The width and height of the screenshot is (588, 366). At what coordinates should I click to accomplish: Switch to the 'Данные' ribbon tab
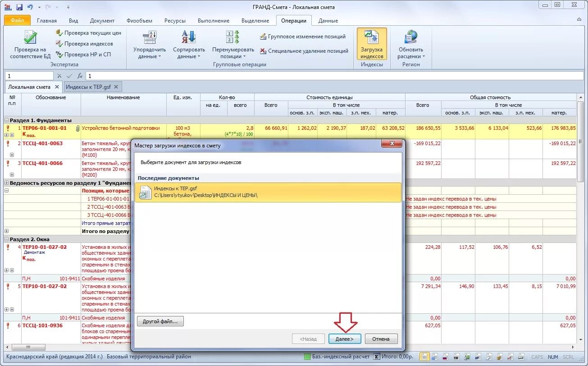328,21
